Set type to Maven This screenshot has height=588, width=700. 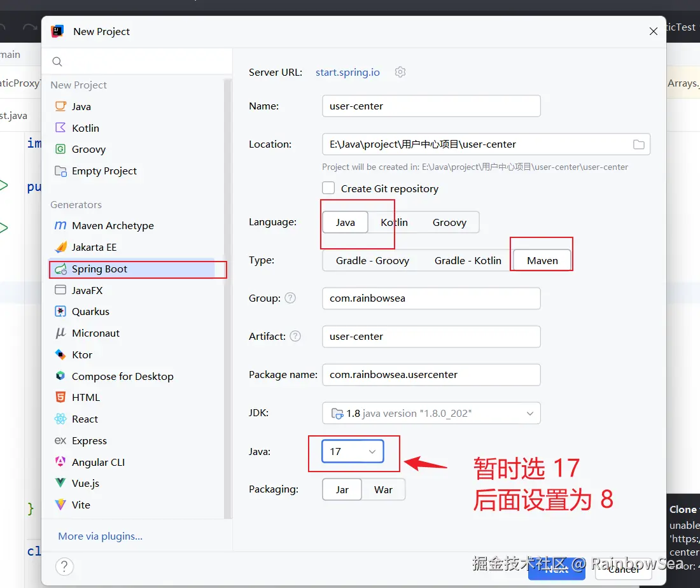[x=542, y=260]
